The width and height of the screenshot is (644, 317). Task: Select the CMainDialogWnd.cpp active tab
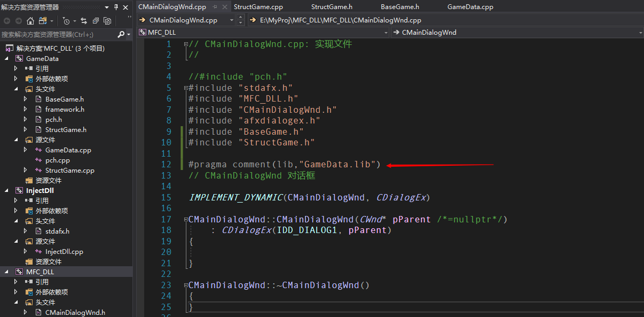[172, 7]
